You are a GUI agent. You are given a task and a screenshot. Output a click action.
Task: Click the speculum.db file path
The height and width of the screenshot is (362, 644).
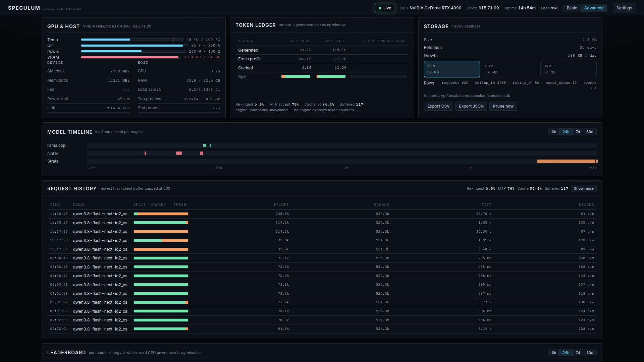tap(467, 96)
